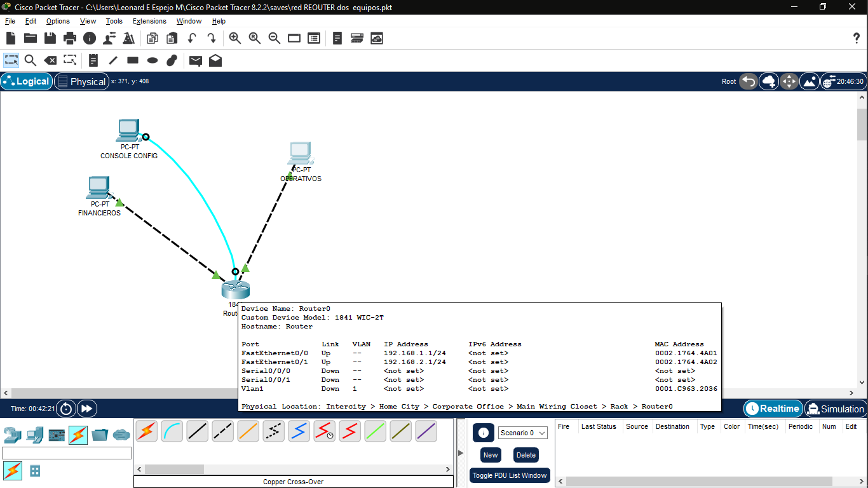Copy the selection using the toolbar Copy icon
Image resolution: width=868 pixels, height=488 pixels.
[153, 38]
